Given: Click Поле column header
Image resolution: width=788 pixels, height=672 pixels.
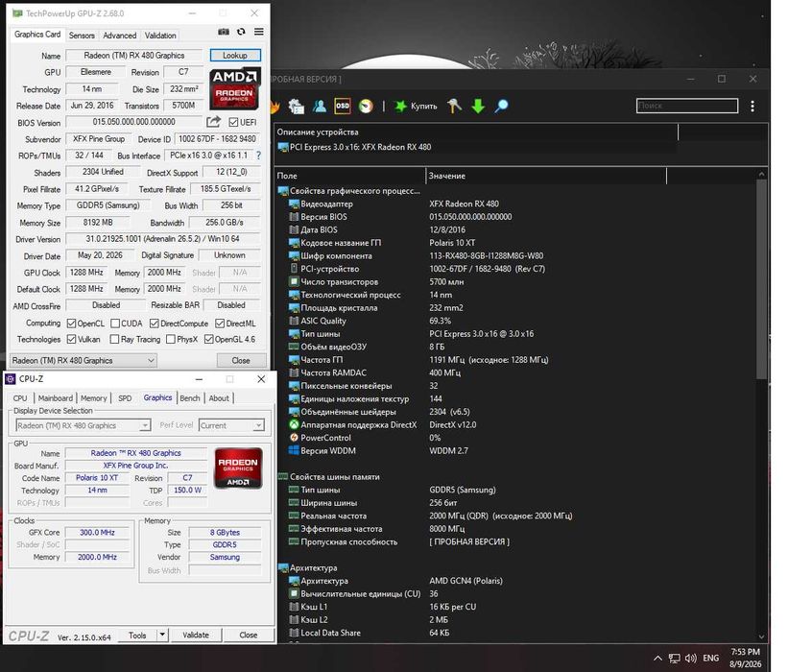Looking at the screenshot, I should pyautogui.click(x=350, y=176).
